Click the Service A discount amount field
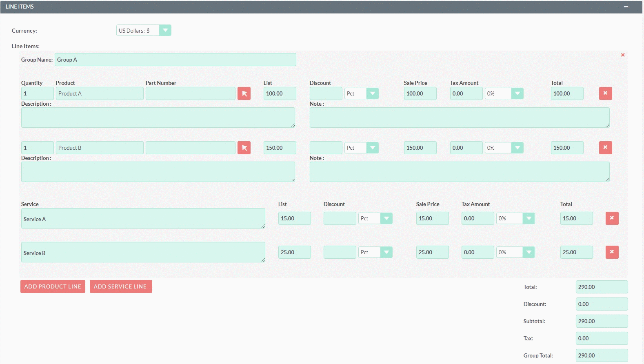The height and width of the screenshot is (364, 644). pos(340,218)
